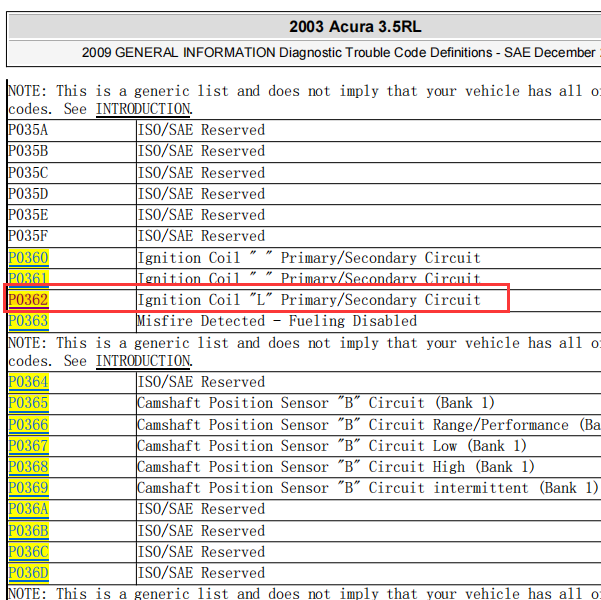The image size is (601, 600).
Task: Select the P035B code cell
Action: coord(72,151)
